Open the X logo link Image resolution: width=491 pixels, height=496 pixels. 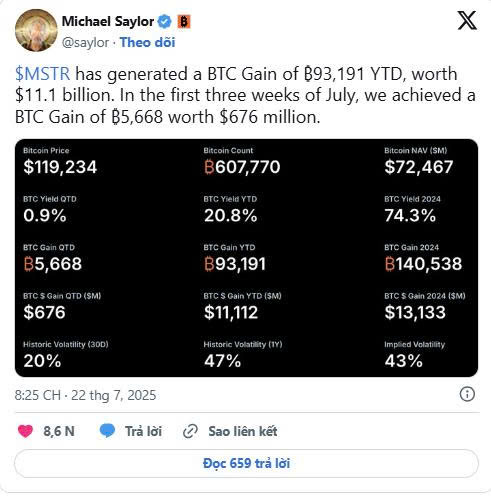click(x=467, y=20)
